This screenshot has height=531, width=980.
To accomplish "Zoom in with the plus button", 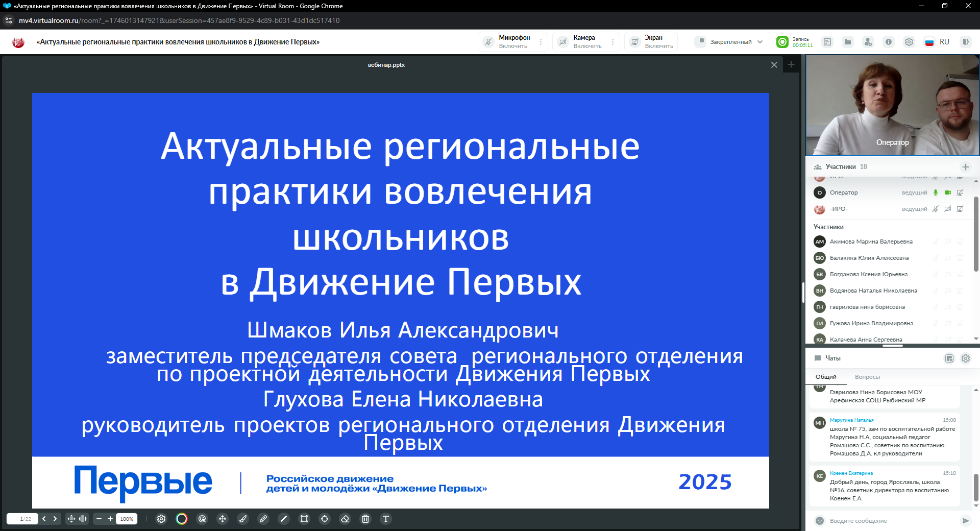I will pyautogui.click(x=110, y=519).
